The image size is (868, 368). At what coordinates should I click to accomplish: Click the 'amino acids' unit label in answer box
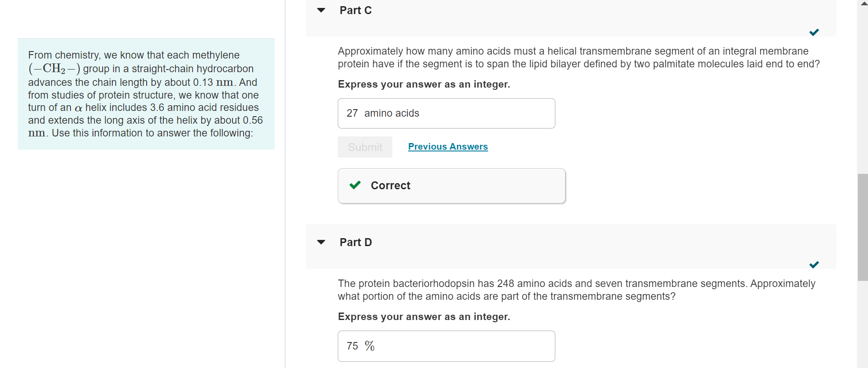coord(392,114)
